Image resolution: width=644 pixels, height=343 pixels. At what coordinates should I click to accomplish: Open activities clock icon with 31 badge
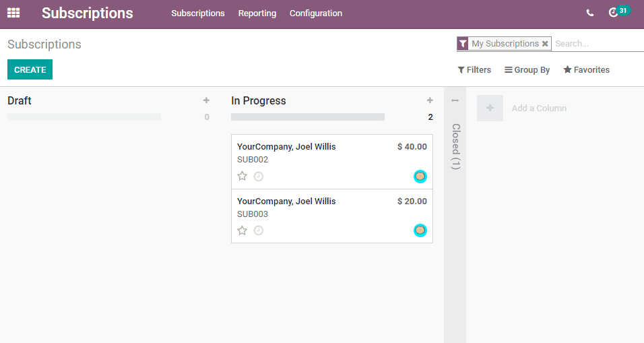619,11
